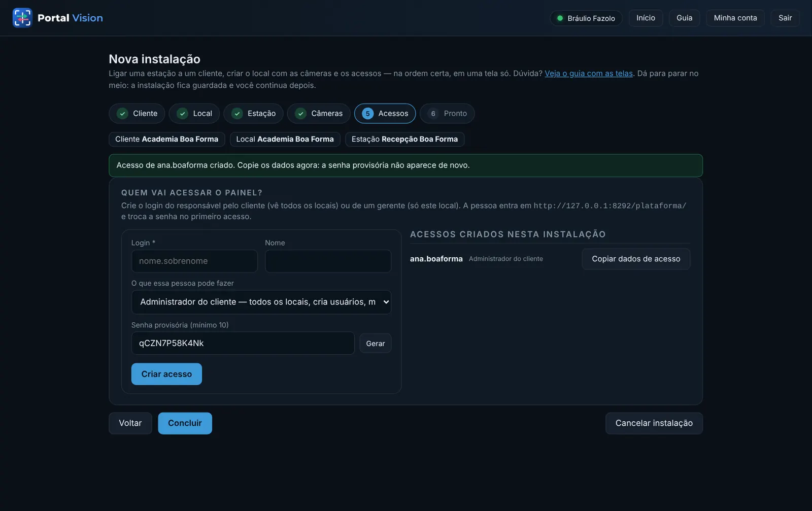Open the Bráulio Fazolo user status badge

[586, 18]
